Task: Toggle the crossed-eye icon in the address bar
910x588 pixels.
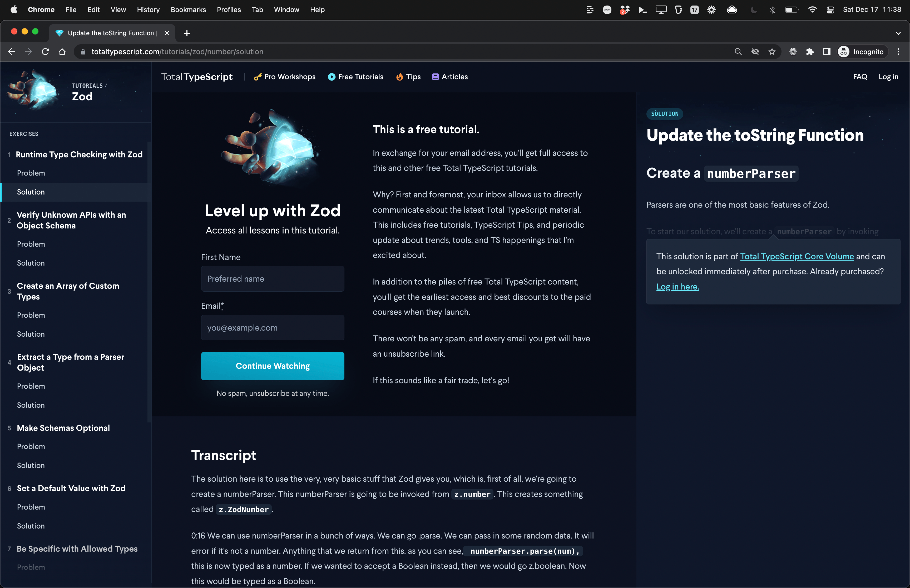Action: click(755, 52)
